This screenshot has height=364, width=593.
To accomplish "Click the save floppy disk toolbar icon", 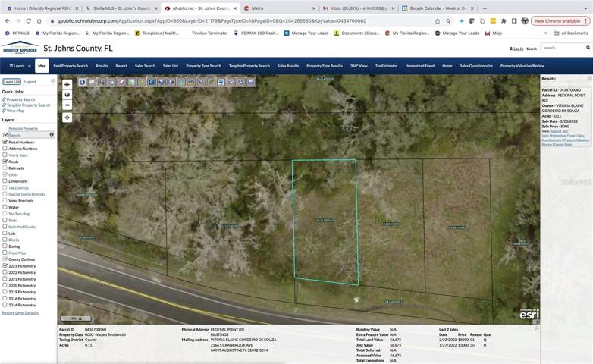I will coord(251,82).
